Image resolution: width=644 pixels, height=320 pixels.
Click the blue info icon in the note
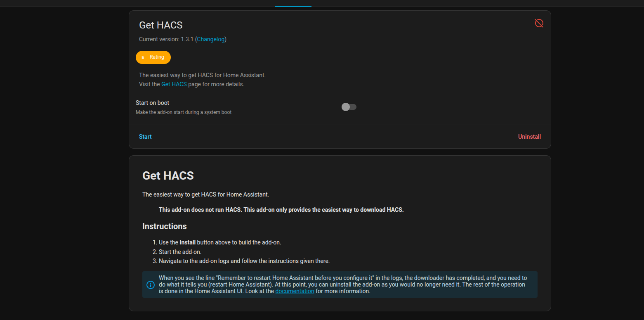(x=151, y=285)
